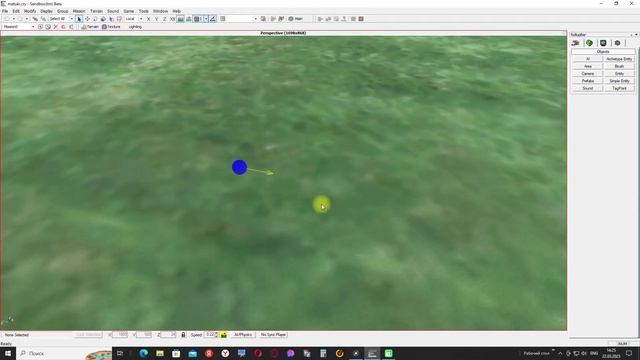The image size is (640, 360).
Task: Toggle snap to grid icon
Action: point(198,19)
